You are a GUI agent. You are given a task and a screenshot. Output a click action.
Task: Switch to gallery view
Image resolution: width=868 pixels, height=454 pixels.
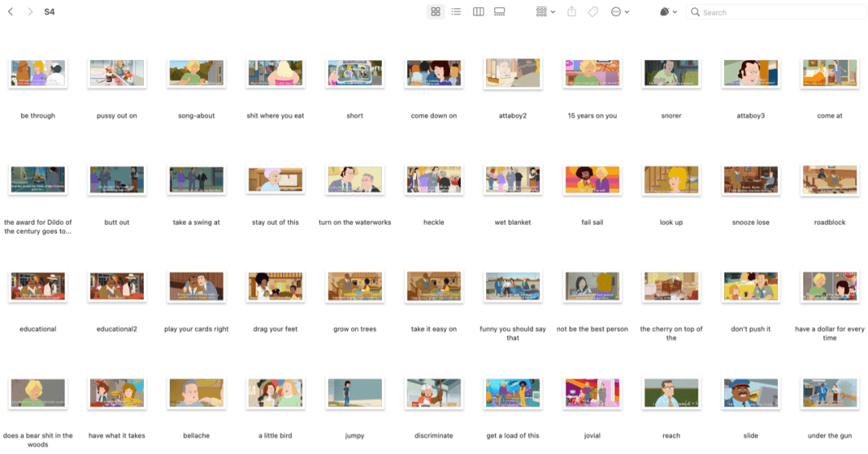[499, 11]
